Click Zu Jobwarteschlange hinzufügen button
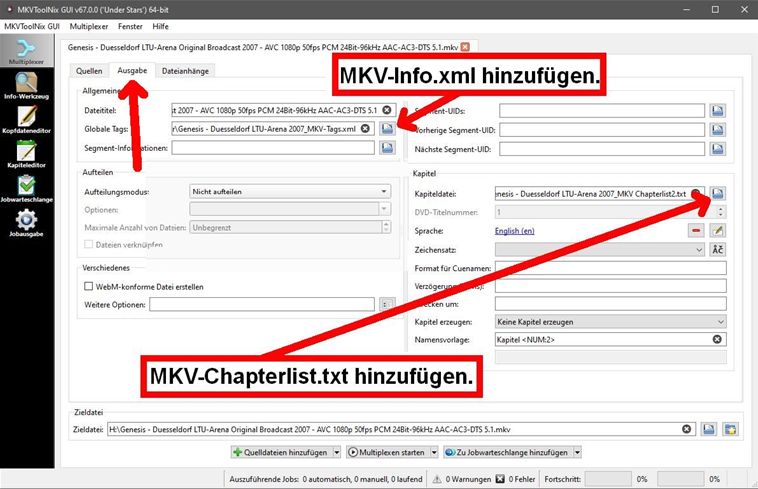The height and width of the screenshot is (489, 758). pos(508,452)
